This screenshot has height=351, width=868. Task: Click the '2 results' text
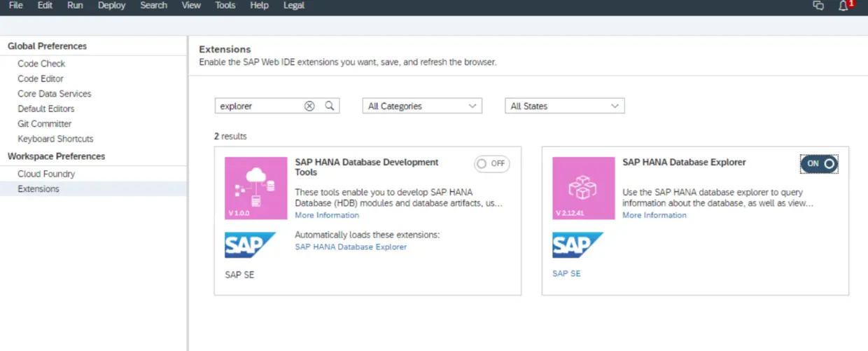(x=230, y=136)
